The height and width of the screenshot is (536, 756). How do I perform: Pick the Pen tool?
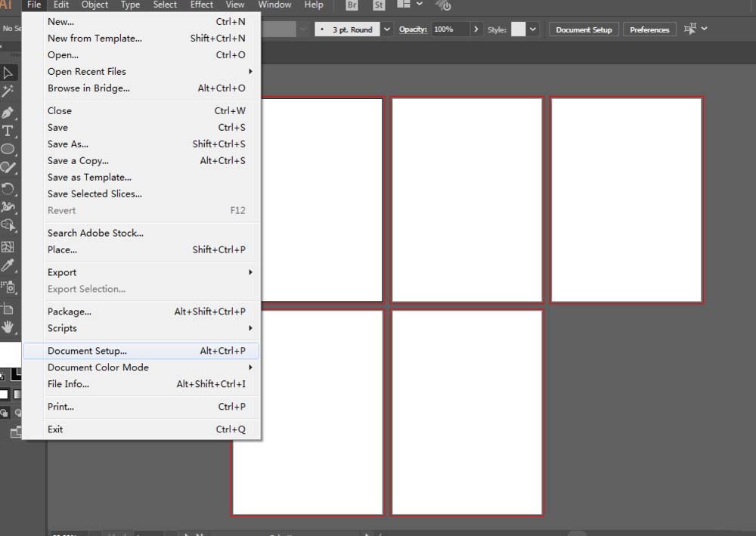coord(8,113)
